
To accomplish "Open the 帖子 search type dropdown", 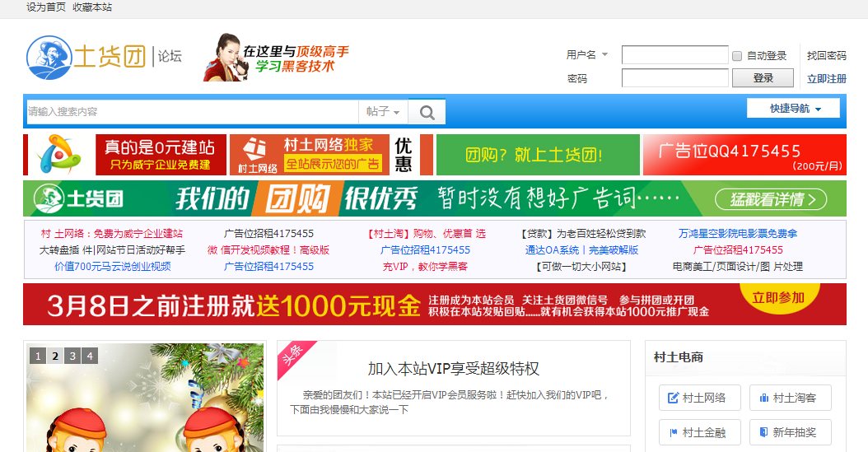I will tap(383, 112).
